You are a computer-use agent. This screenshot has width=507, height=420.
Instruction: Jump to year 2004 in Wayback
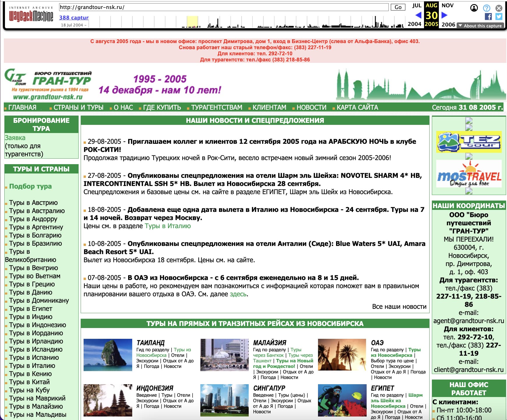[x=414, y=24]
